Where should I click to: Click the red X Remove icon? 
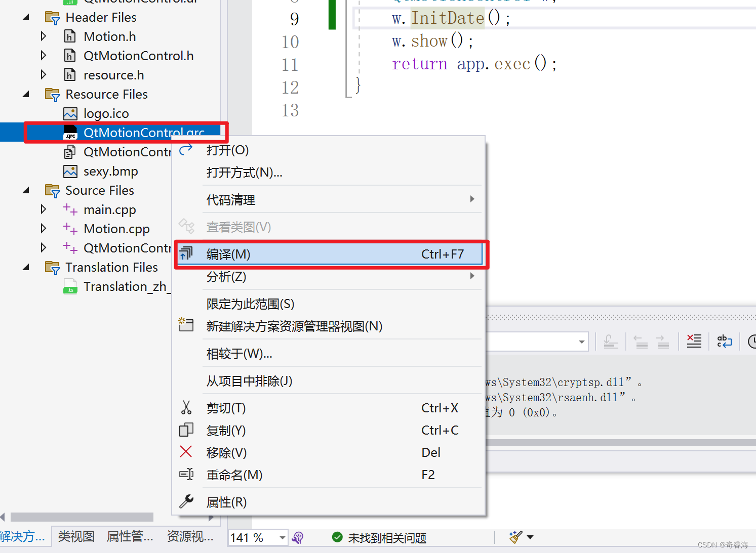click(x=186, y=451)
